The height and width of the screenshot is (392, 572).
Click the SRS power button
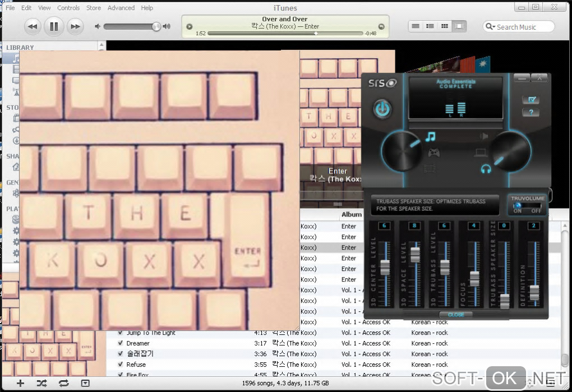[382, 109]
